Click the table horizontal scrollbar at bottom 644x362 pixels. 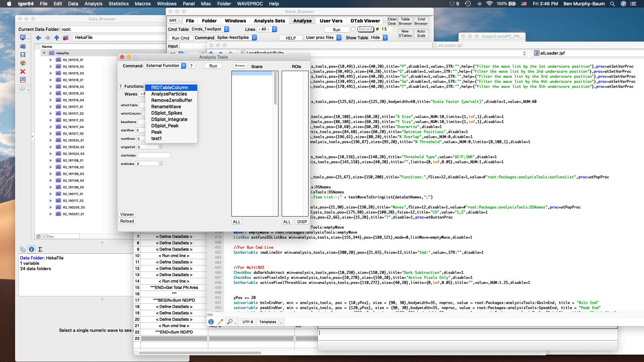[200, 353]
